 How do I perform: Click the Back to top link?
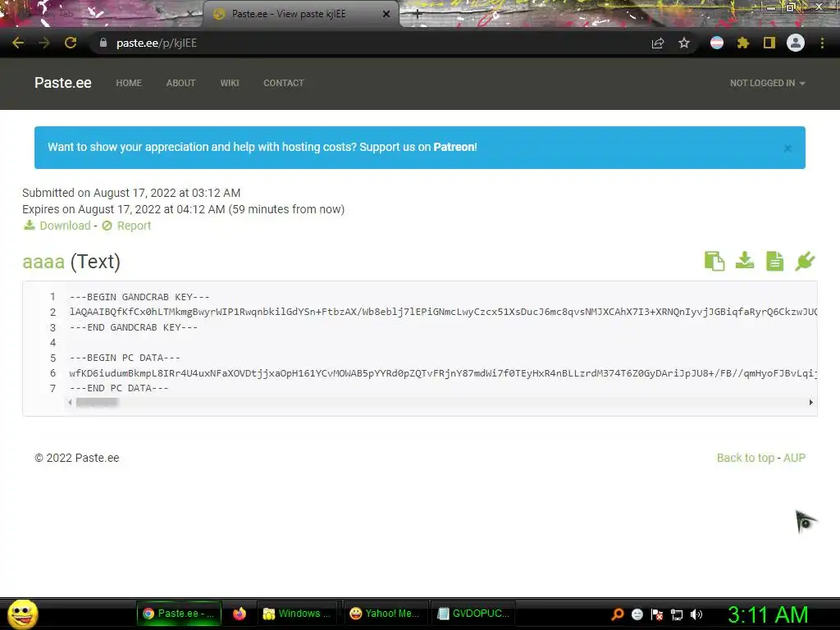(x=745, y=458)
